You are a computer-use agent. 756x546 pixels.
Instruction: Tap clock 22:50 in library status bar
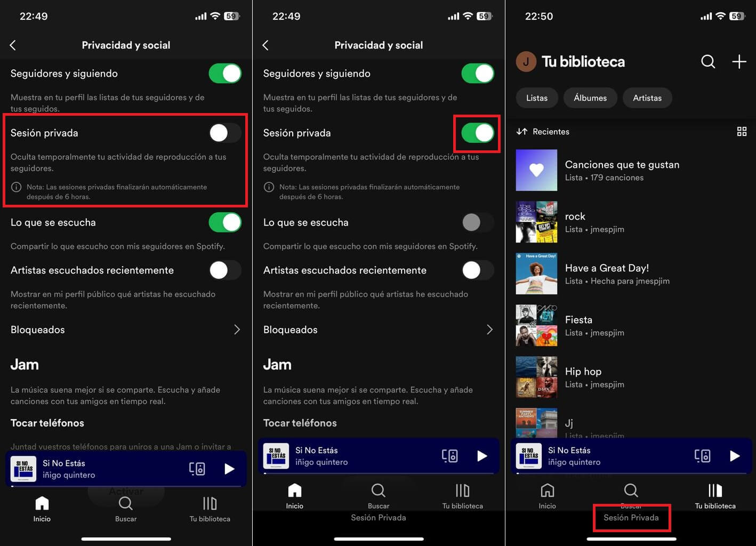539,17
